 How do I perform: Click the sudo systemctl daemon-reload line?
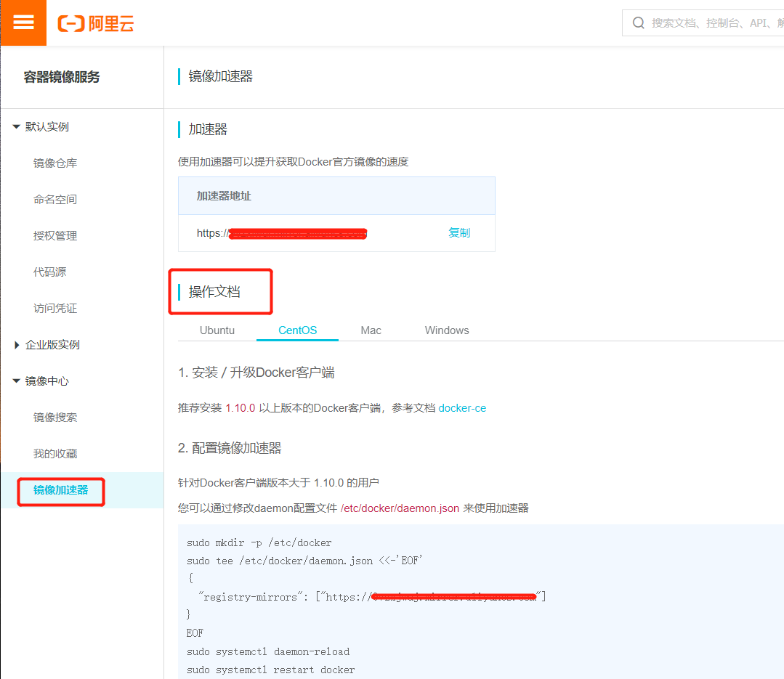point(268,651)
